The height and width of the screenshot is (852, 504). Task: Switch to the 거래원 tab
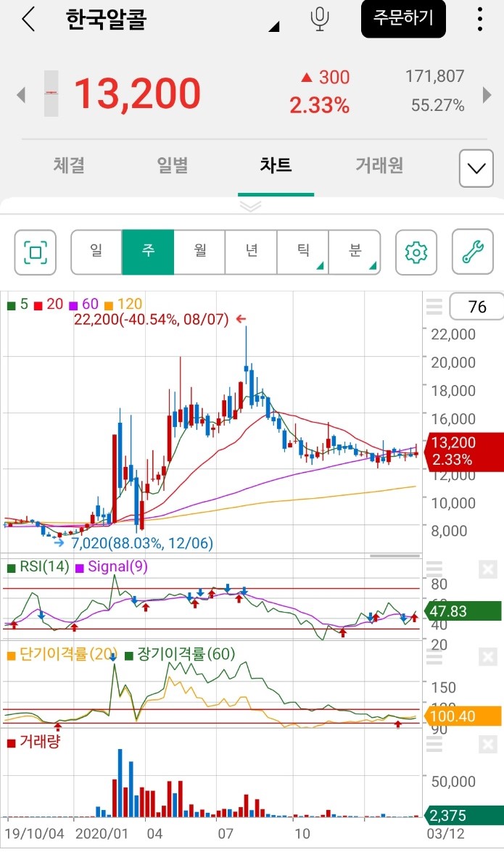(x=379, y=165)
